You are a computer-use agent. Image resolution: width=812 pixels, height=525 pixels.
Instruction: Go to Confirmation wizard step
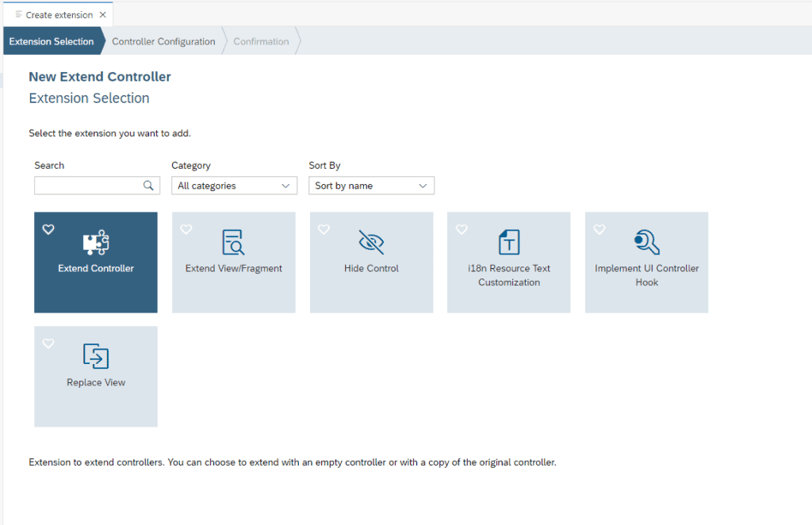261,41
